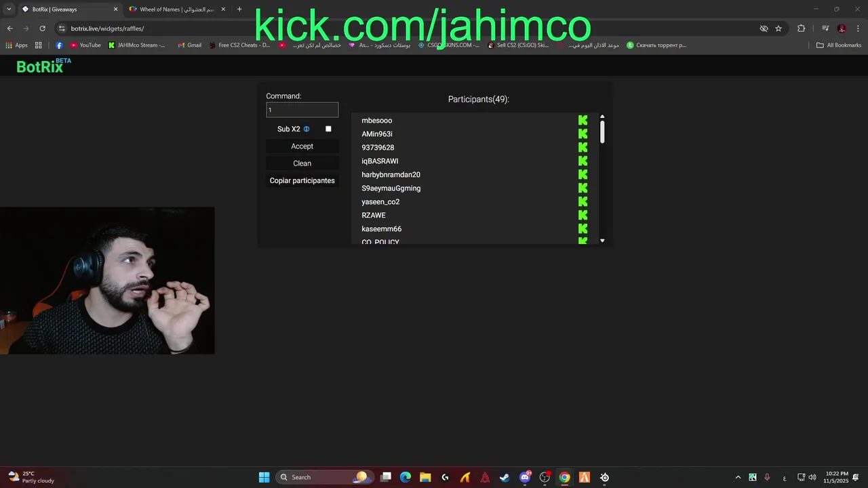Reload the current page
868x488 pixels.
[42, 28]
